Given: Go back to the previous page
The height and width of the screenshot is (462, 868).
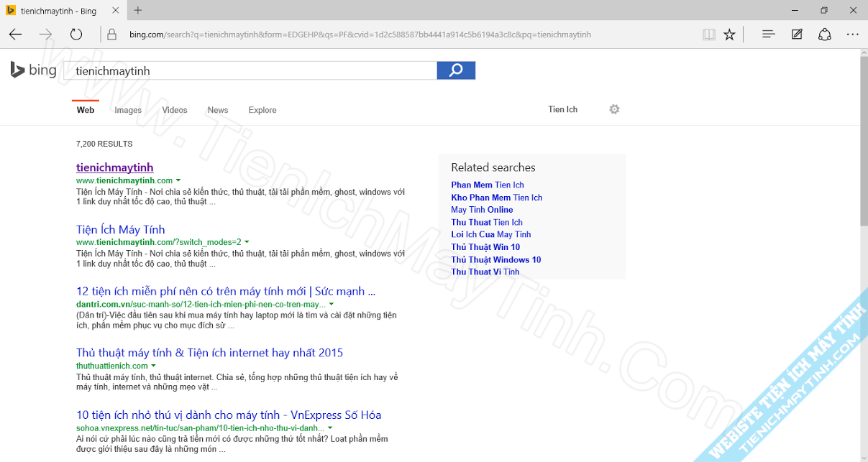Looking at the screenshot, I should pyautogui.click(x=16, y=34).
